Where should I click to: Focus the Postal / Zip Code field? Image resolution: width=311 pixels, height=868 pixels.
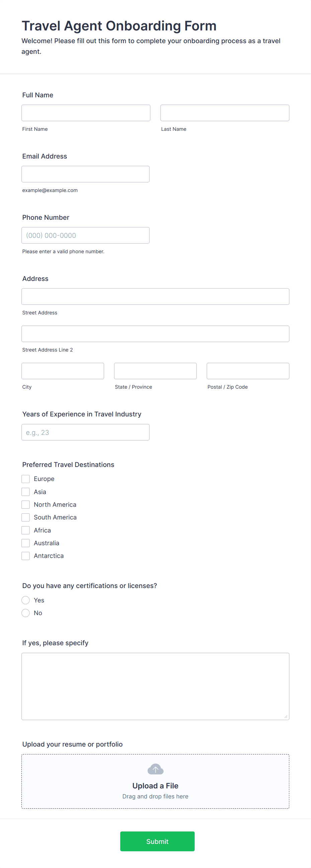pyautogui.click(x=248, y=371)
